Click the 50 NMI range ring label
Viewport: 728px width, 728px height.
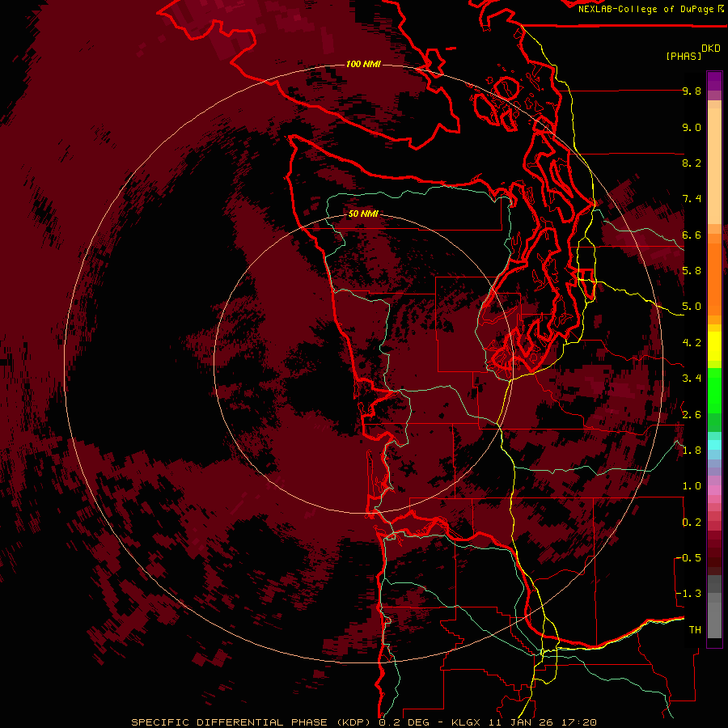point(363,214)
